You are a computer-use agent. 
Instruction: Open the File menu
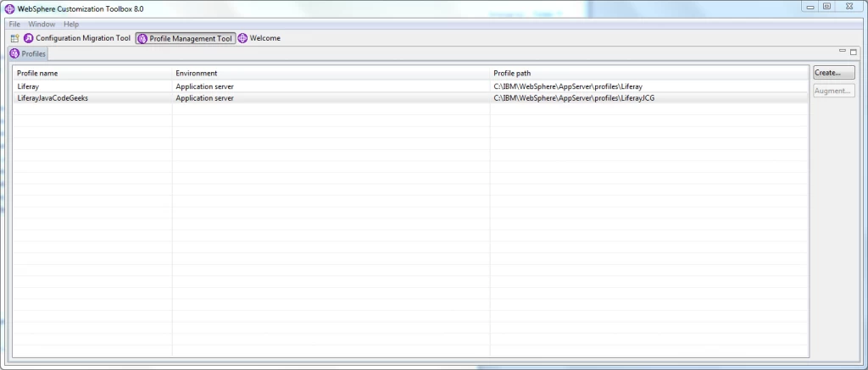coord(14,25)
